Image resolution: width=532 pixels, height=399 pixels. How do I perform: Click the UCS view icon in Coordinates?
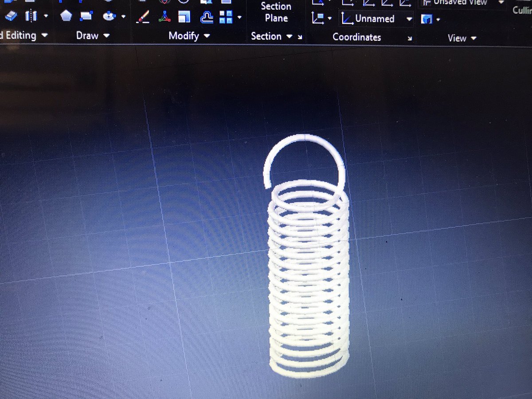pyautogui.click(x=317, y=18)
